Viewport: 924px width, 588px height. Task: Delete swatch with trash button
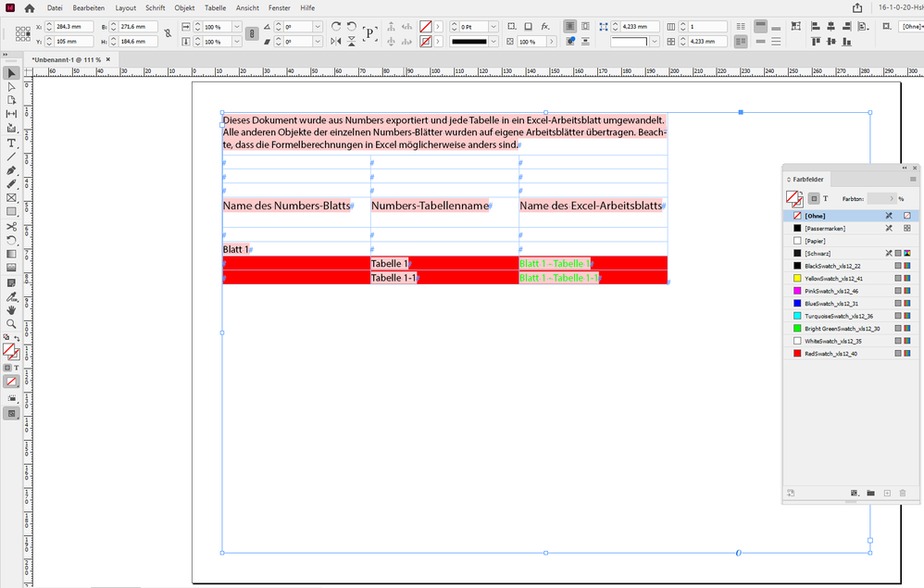click(902, 494)
